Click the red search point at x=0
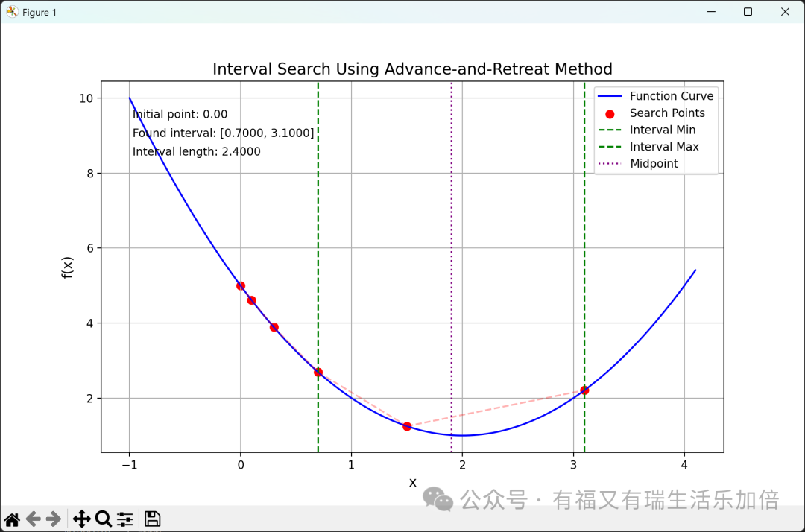 241,285
